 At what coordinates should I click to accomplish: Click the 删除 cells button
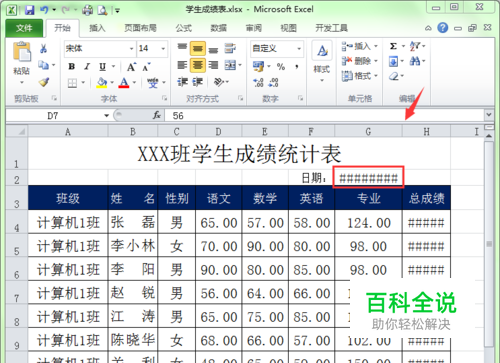point(359,61)
